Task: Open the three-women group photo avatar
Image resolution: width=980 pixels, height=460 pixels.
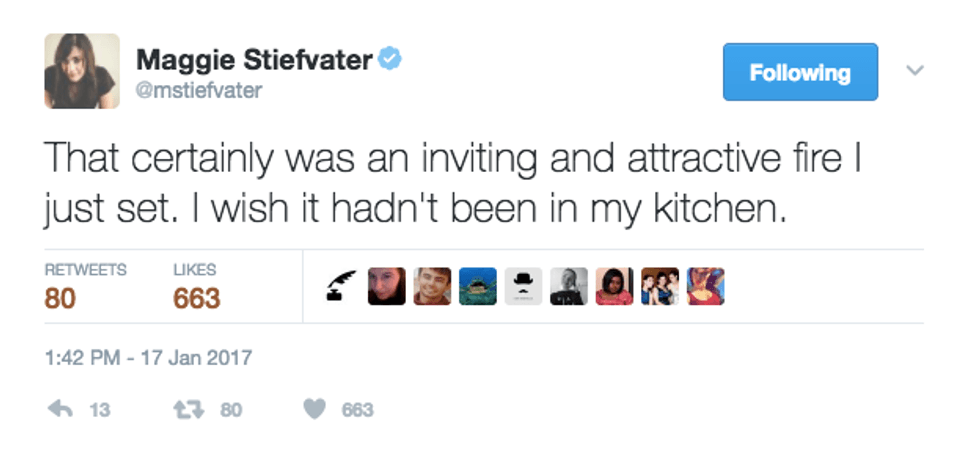Action: [660, 286]
